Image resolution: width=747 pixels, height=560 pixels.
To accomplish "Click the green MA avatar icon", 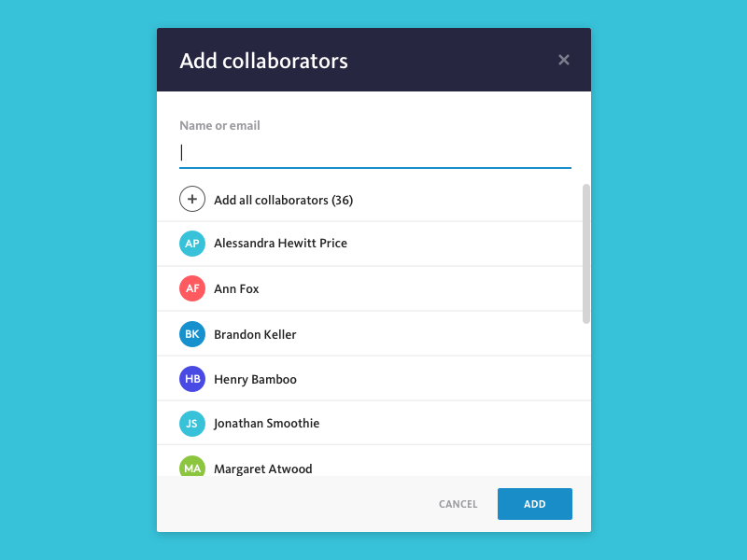I will click(x=192, y=466).
